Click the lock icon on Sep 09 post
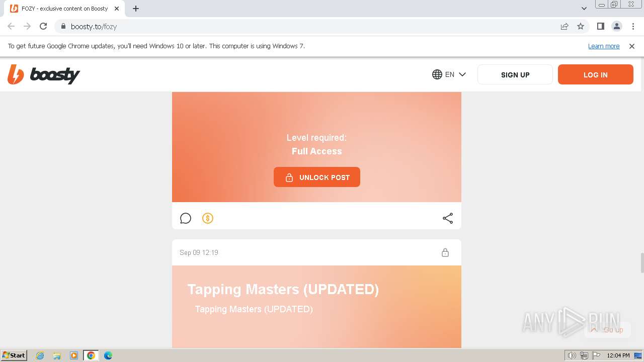This screenshot has width=644, height=362. (445, 252)
